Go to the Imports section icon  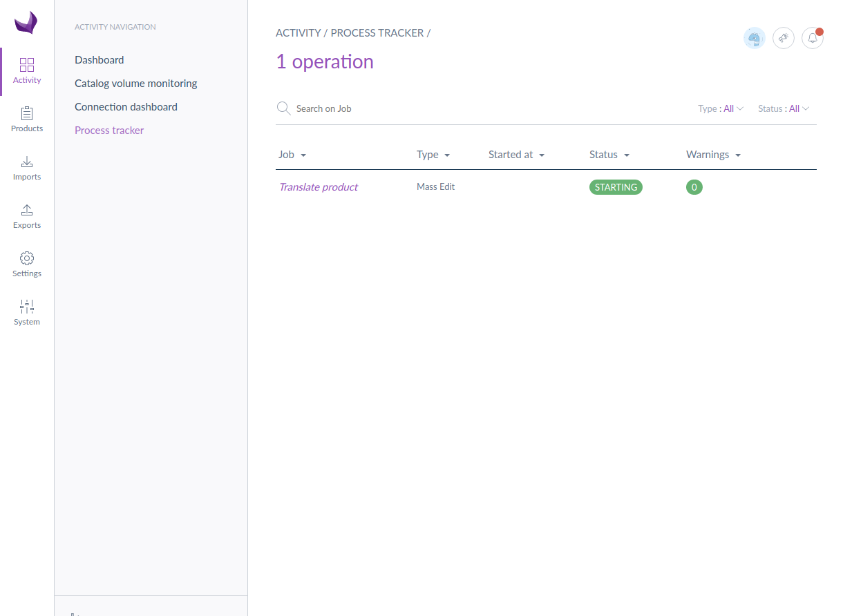[x=27, y=162]
